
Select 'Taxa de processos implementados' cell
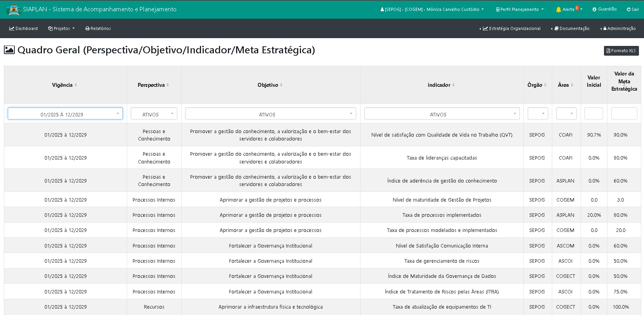click(x=442, y=215)
